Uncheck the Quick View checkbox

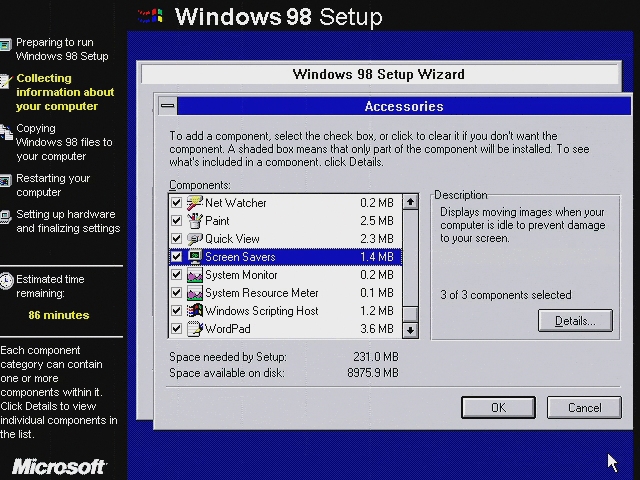coord(176,239)
